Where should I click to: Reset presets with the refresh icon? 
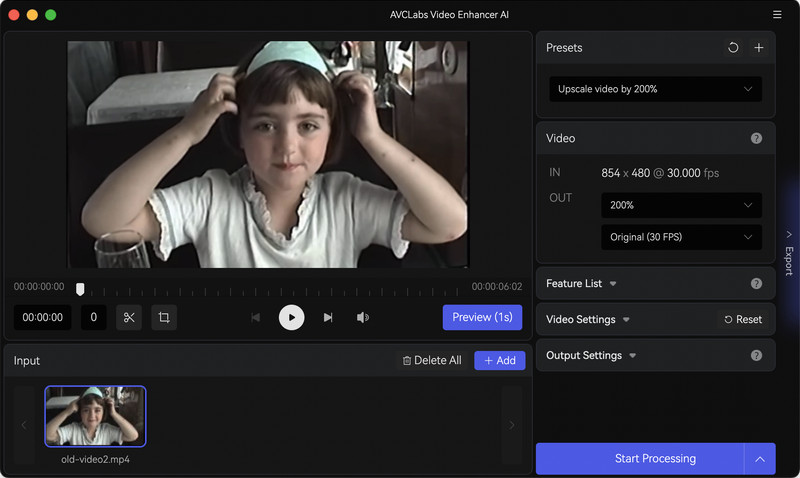733,48
